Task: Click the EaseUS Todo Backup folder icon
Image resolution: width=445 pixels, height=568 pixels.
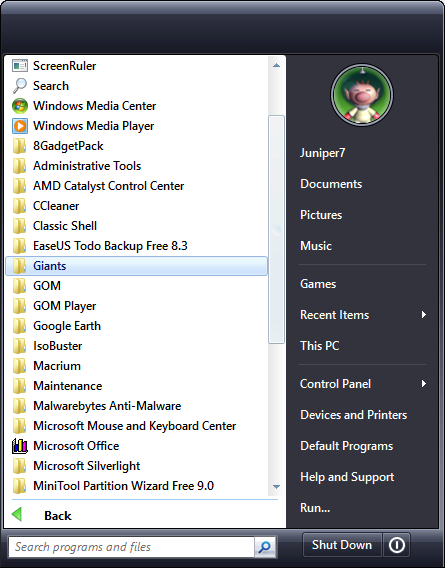Action: (x=20, y=246)
